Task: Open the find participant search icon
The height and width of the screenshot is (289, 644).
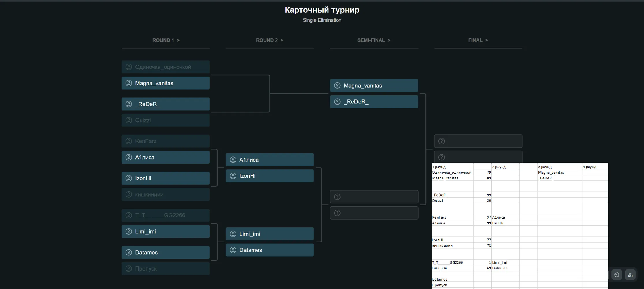Action: point(630,275)
